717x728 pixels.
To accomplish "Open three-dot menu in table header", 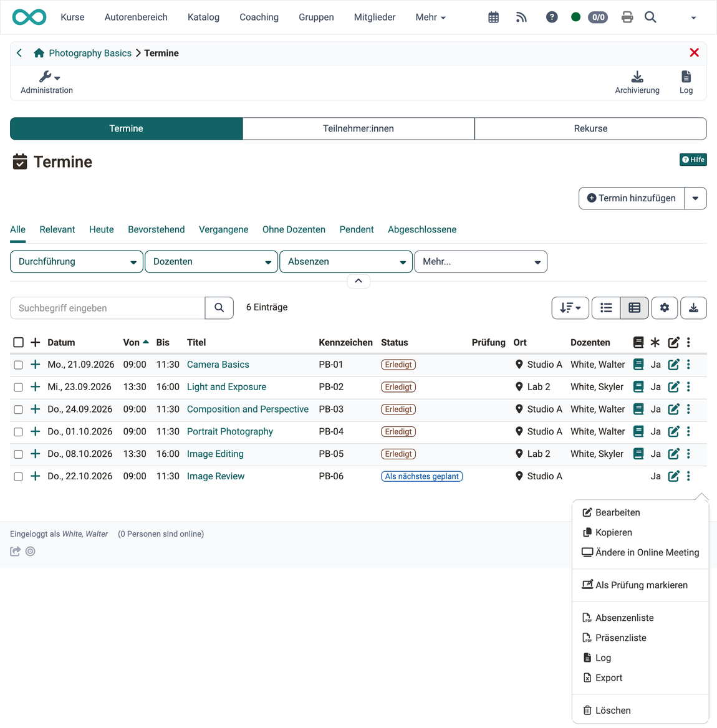I will click(x=688, y=342).
